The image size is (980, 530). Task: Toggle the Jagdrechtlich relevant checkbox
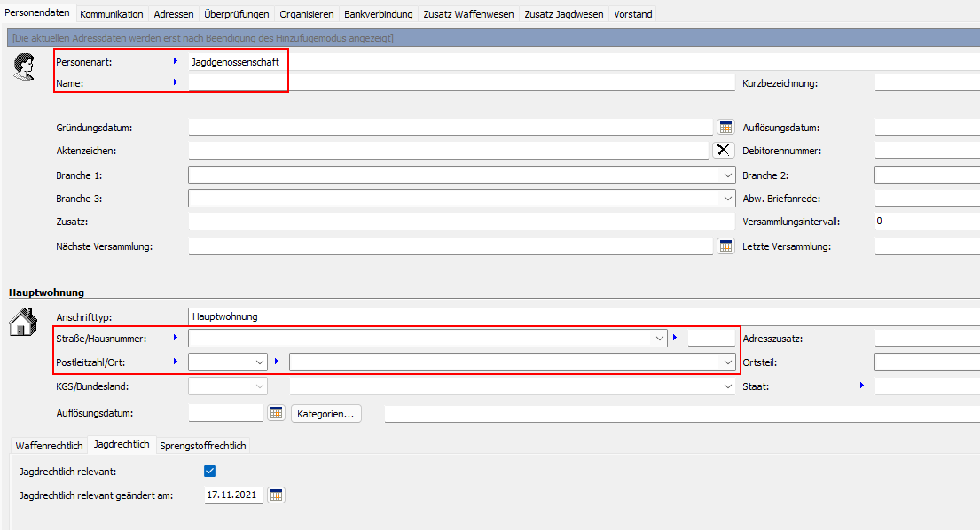(x=210, y=472)
